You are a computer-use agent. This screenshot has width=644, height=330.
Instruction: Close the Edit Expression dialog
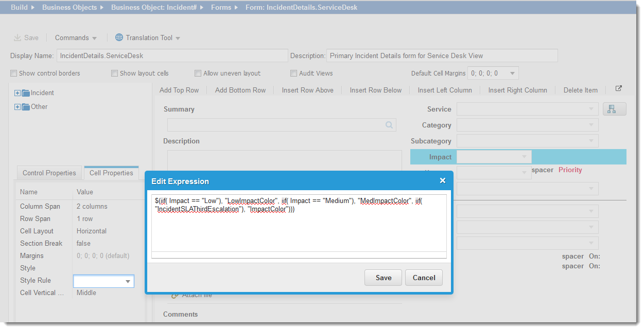click(x=442, y=180)
